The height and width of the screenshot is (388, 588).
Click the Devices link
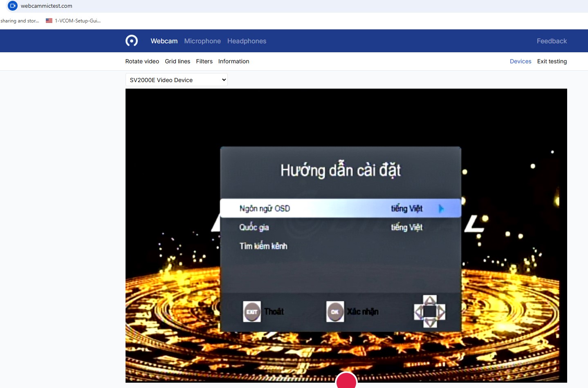520,61
